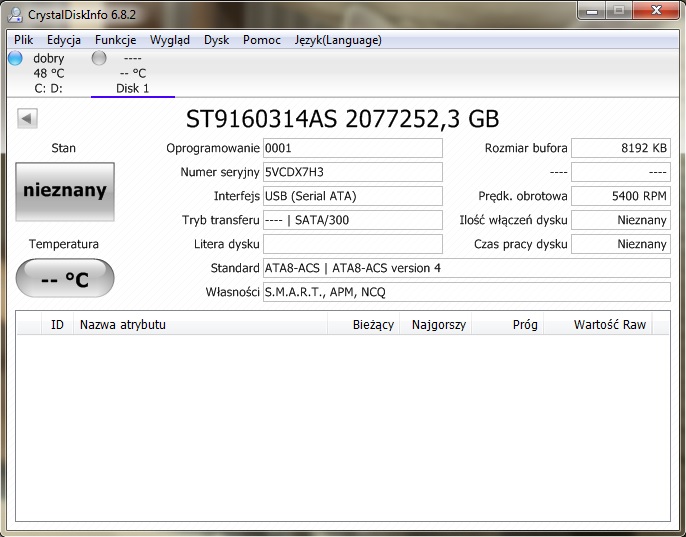Click the ID column header

click(x=57, y=325)
